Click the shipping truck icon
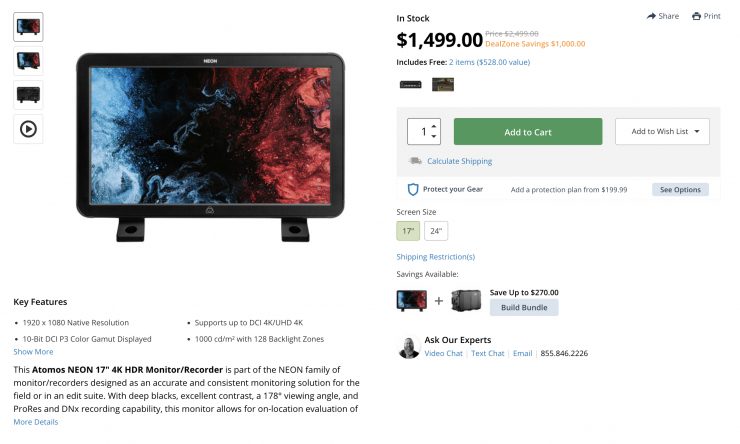Image resolution: width=740 pixels, height=444 pixels. point(415,161)
